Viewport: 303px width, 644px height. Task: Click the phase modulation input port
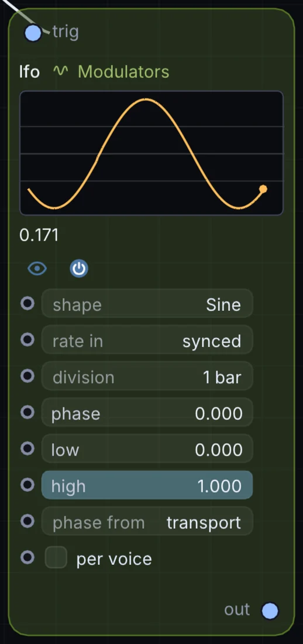point(27,412)
